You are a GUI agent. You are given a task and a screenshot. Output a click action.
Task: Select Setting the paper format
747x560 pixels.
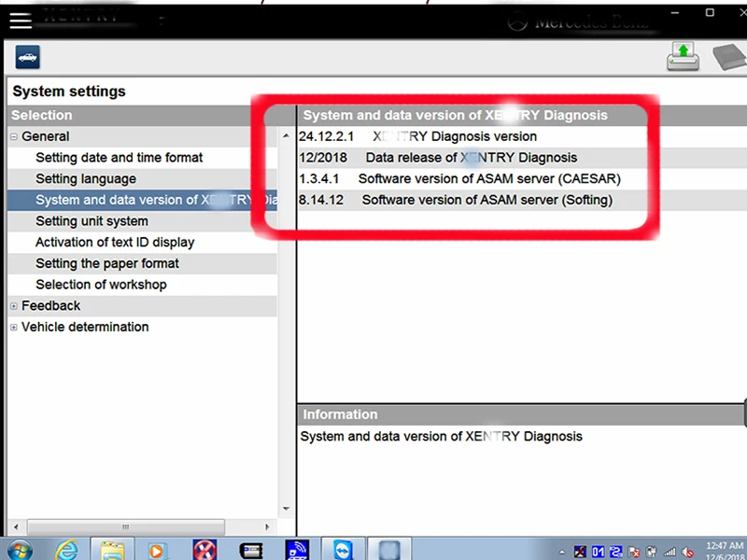(107, 263)
